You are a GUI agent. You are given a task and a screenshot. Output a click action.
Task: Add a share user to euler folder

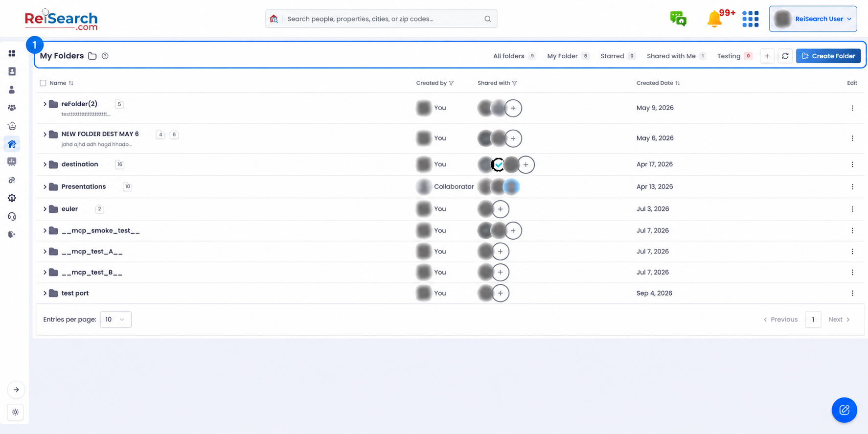pos(500,209)
